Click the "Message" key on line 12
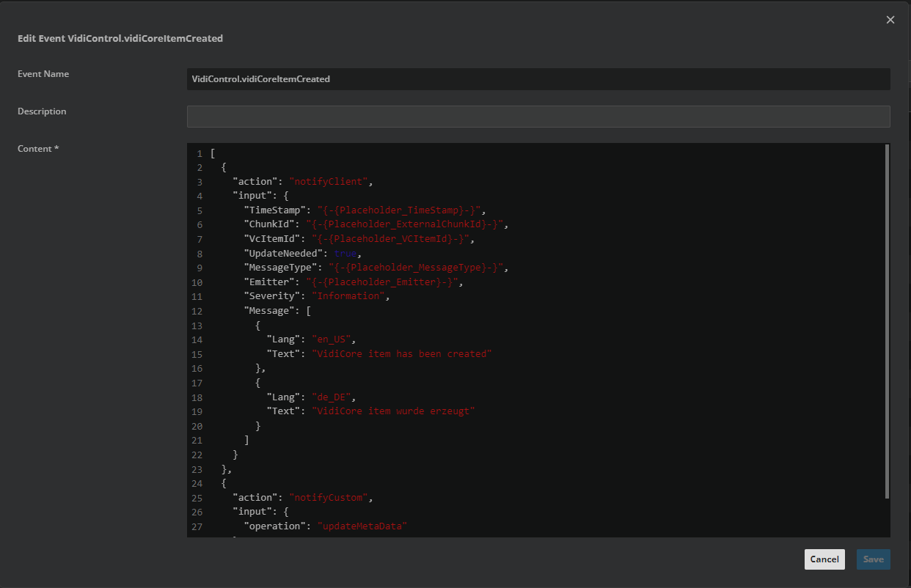 pos(270,311)
